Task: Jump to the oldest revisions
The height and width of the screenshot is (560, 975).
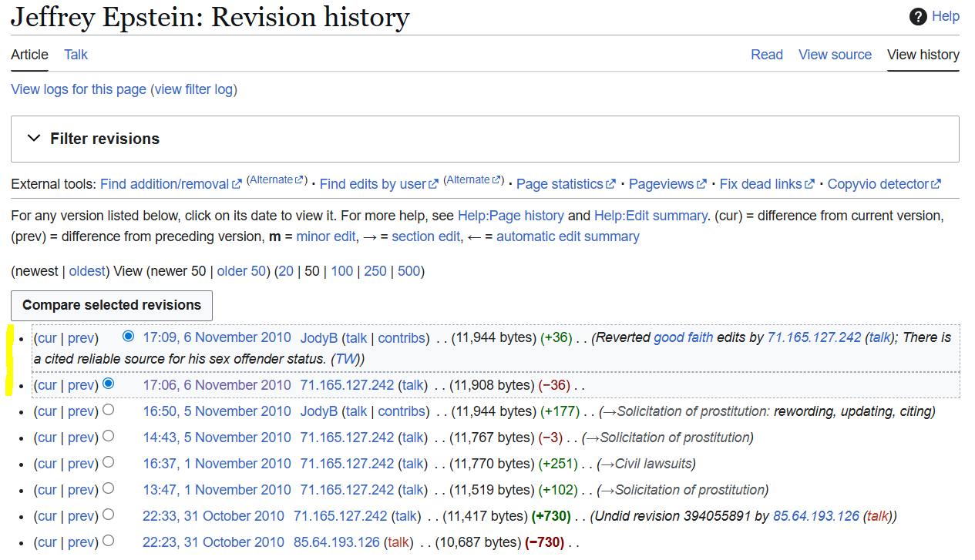Action: (x=88, y=271)
